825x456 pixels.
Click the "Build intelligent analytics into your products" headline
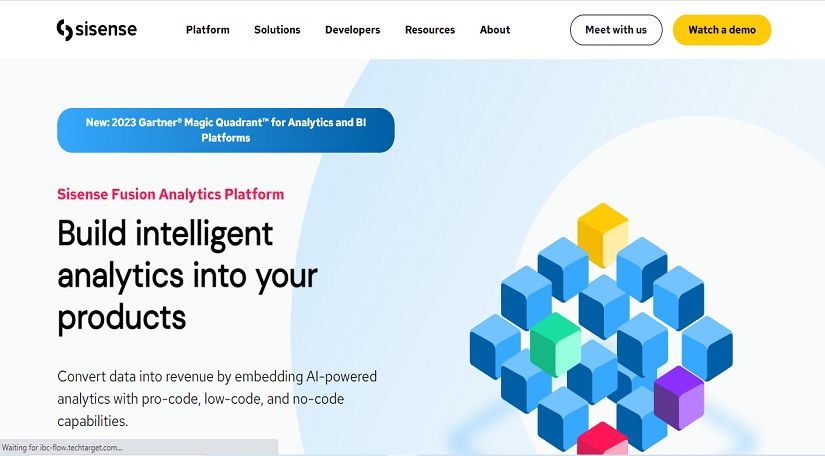pos(187,276)
